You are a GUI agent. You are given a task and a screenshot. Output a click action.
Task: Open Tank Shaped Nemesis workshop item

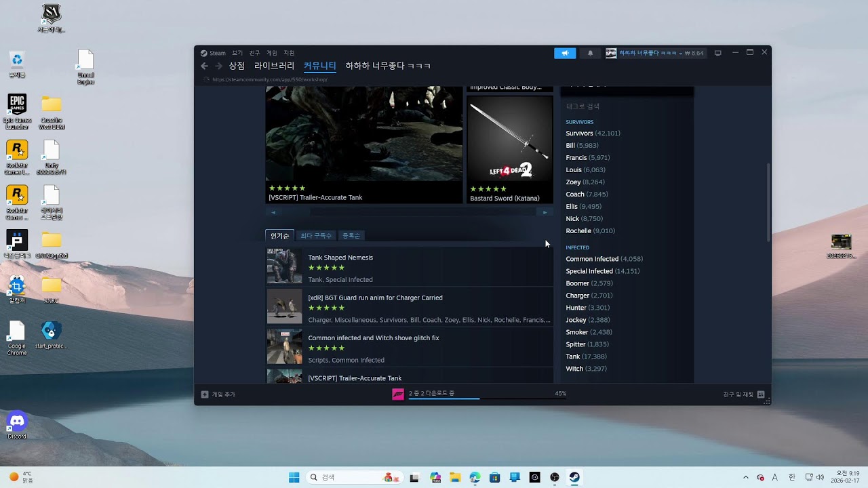pos(340,258)
